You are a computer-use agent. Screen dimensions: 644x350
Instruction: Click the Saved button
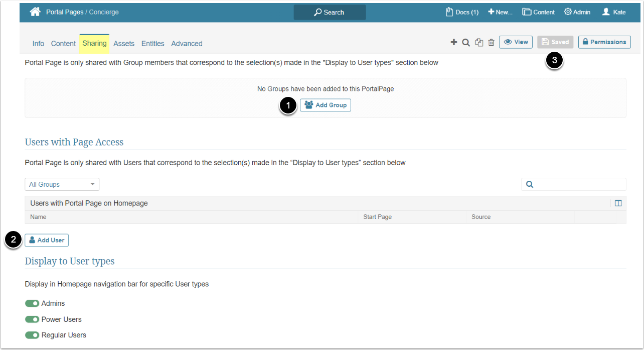pos(555,42)
